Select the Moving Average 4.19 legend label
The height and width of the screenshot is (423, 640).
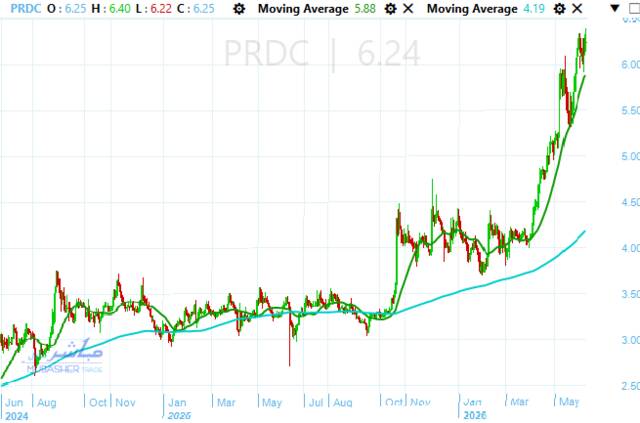(472, 9)
